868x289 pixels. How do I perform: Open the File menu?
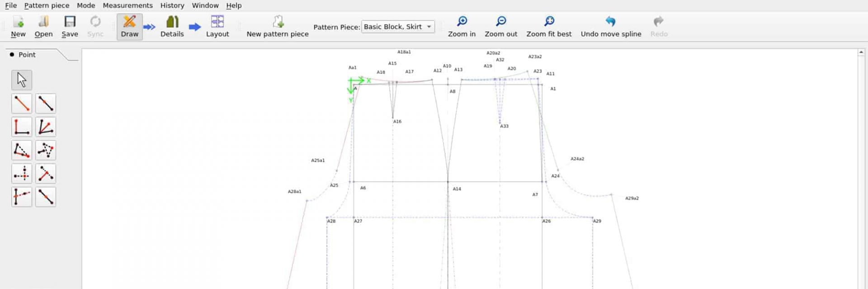tap(11, 5)
